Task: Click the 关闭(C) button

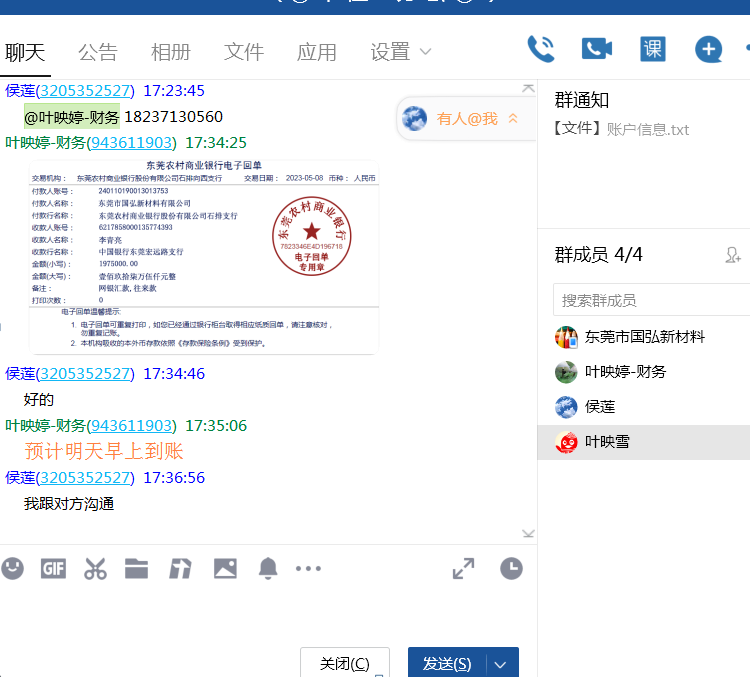Action: [344, 664]
